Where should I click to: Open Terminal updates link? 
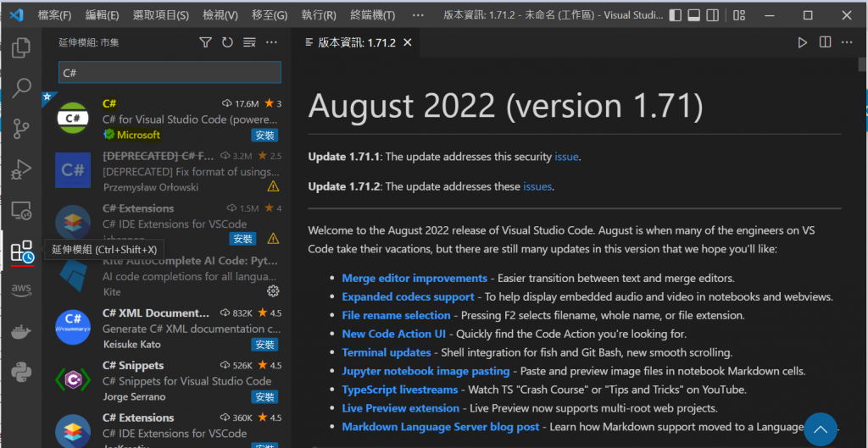click(387, 352)
